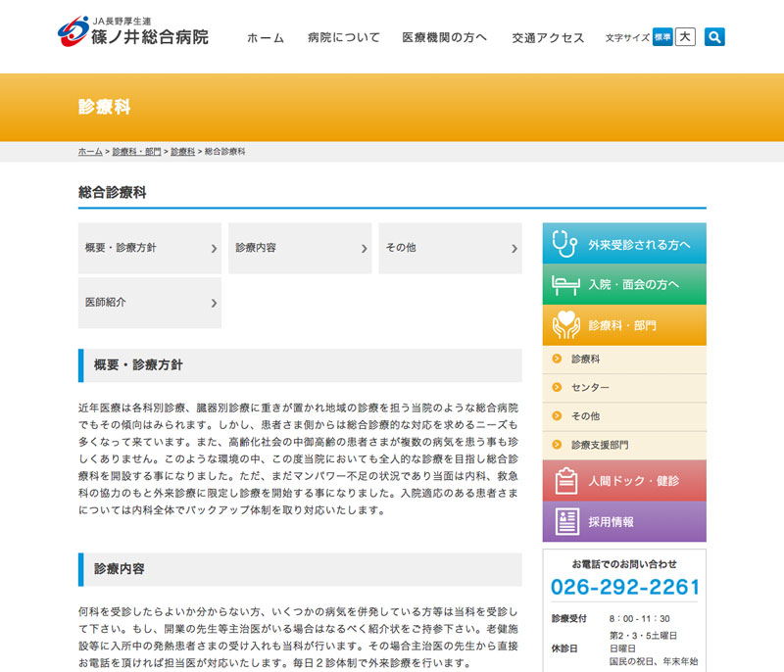Click 8：00 - 11：30 reception hours
This screenshot has height=672, width=784.
tap(639, 618)
